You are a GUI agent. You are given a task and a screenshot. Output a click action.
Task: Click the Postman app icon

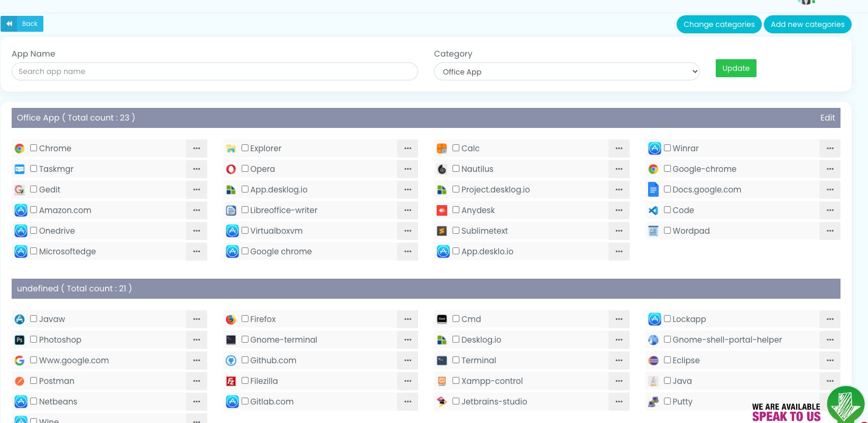point(20,381)
